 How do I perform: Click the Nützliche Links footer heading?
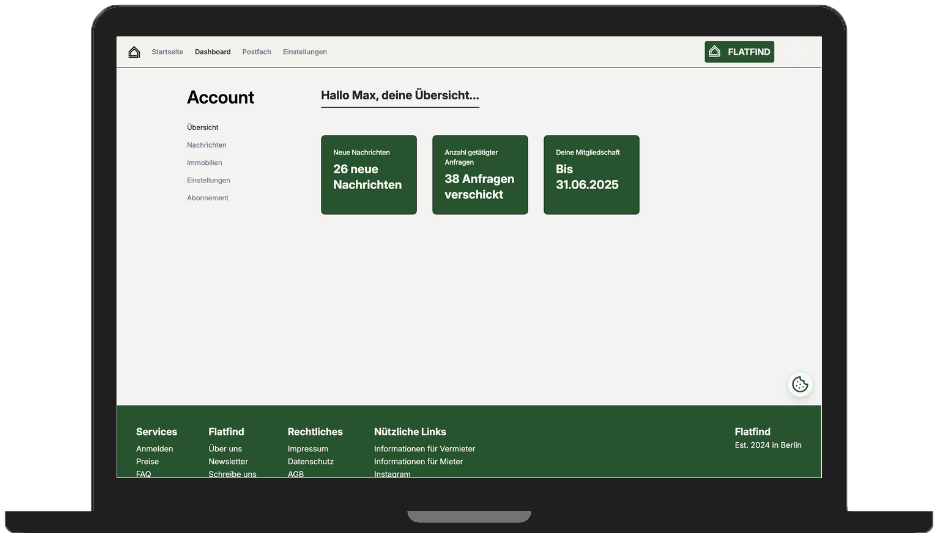pyautogui.click(x=410, y=432)
